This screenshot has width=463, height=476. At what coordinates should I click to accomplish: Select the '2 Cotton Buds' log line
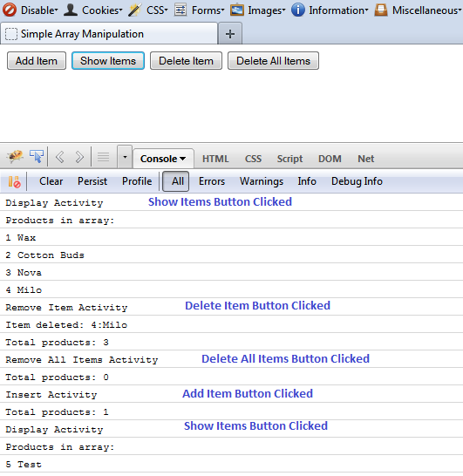coord(231,255)
